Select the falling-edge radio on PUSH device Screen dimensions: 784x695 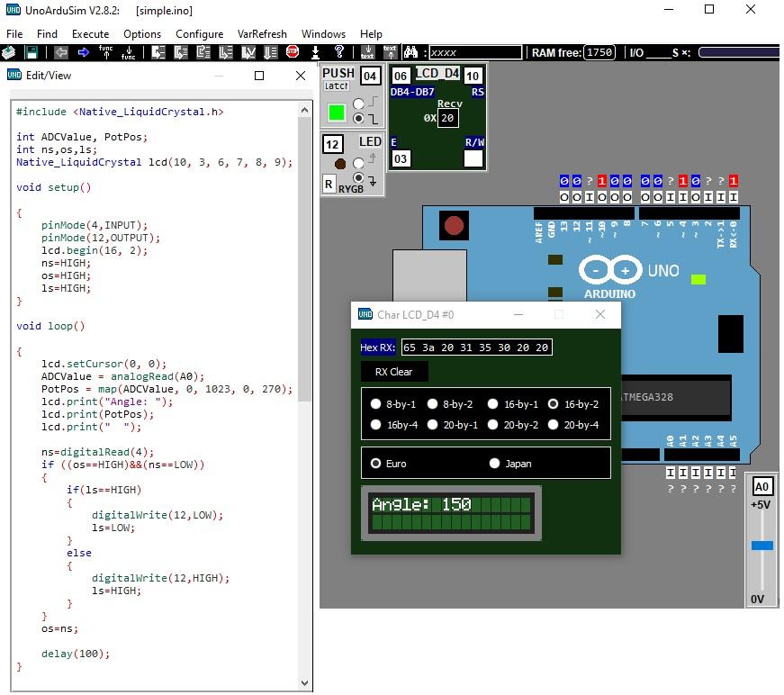pyautogui.click(x=358, y=119)
